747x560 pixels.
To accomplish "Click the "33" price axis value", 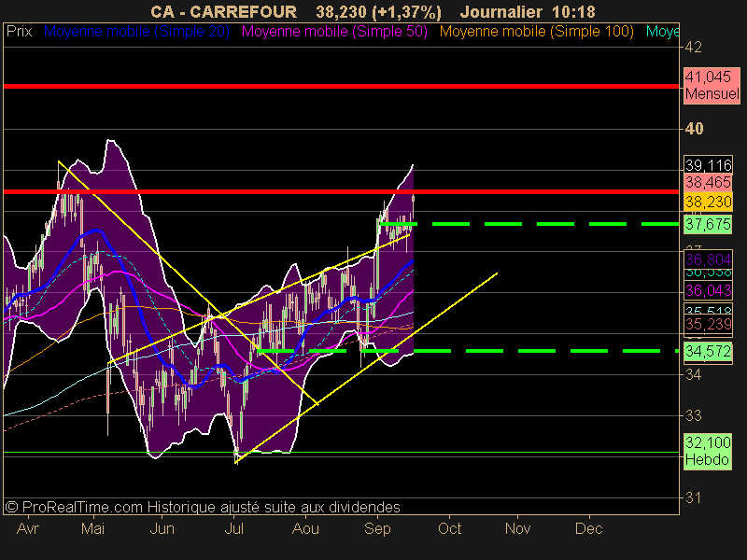I will pyautogui.click(x=693, y=416).
